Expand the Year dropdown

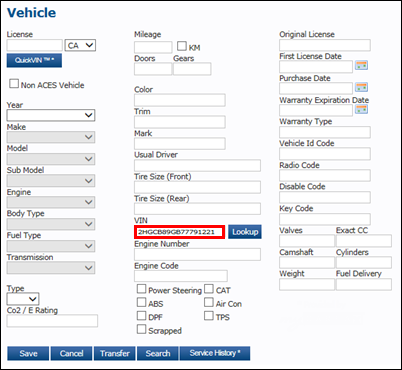coord(51,115)
